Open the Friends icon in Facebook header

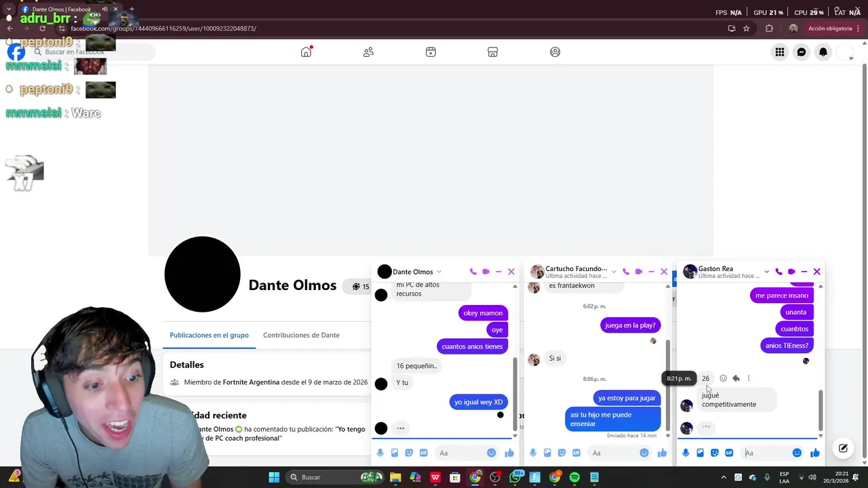click(368, 52)
